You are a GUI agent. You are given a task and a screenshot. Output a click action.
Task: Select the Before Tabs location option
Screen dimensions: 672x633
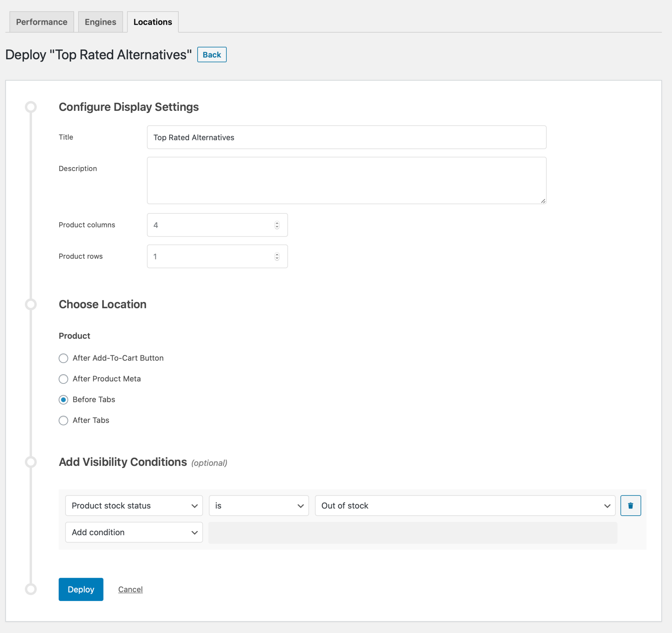[x=63, y=399]
